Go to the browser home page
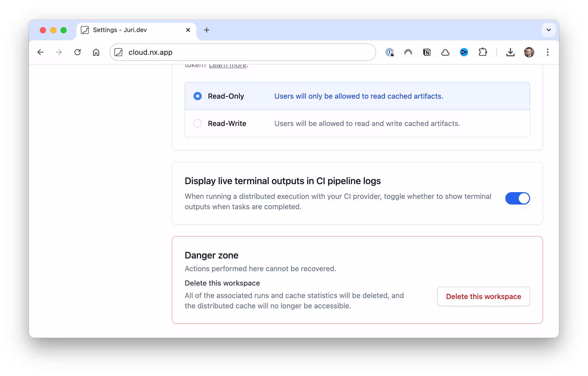Screen dimensions: 588x376 96,52
